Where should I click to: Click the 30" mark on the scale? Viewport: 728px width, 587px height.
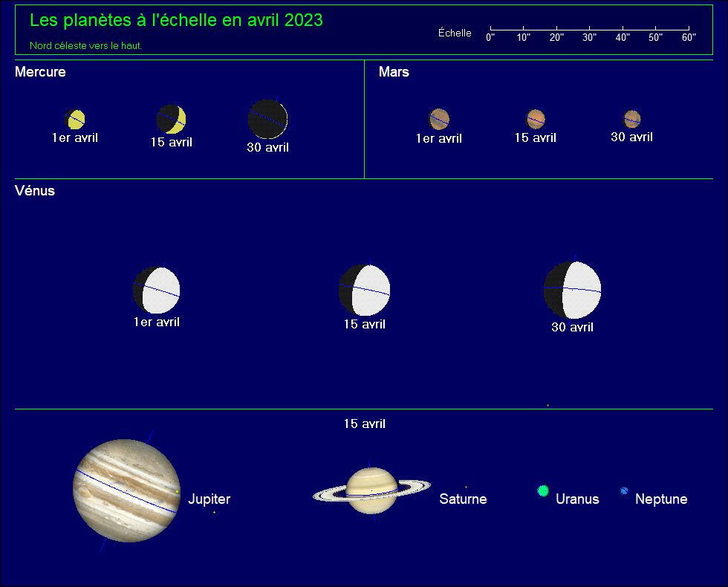pyautogui.click(x=590, y=37)
